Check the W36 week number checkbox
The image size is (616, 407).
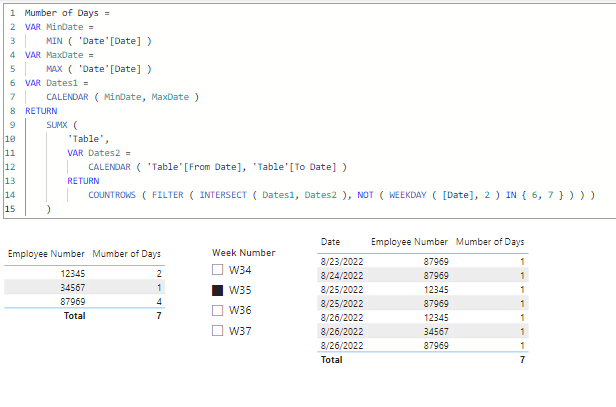(x=217, y=310)
